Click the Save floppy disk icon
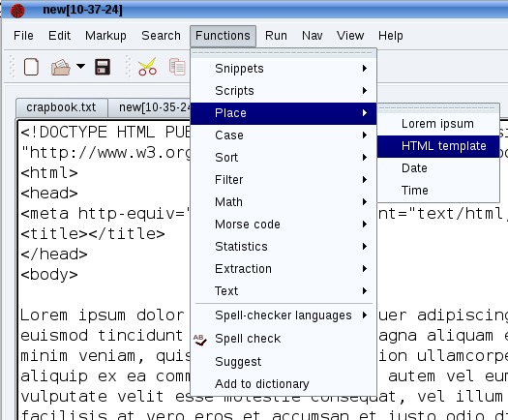 click(x=103, y=67)
